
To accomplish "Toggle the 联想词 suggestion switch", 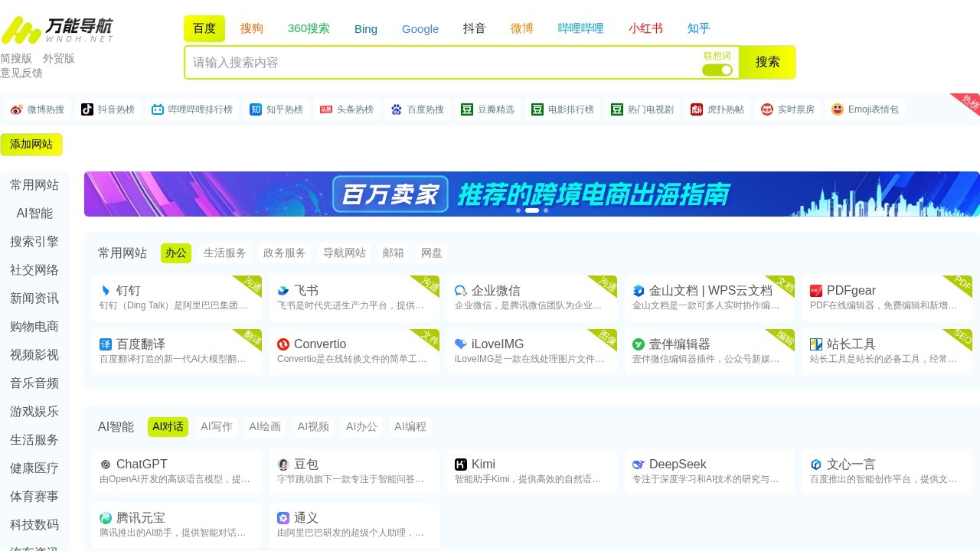I will click(717, 70).
